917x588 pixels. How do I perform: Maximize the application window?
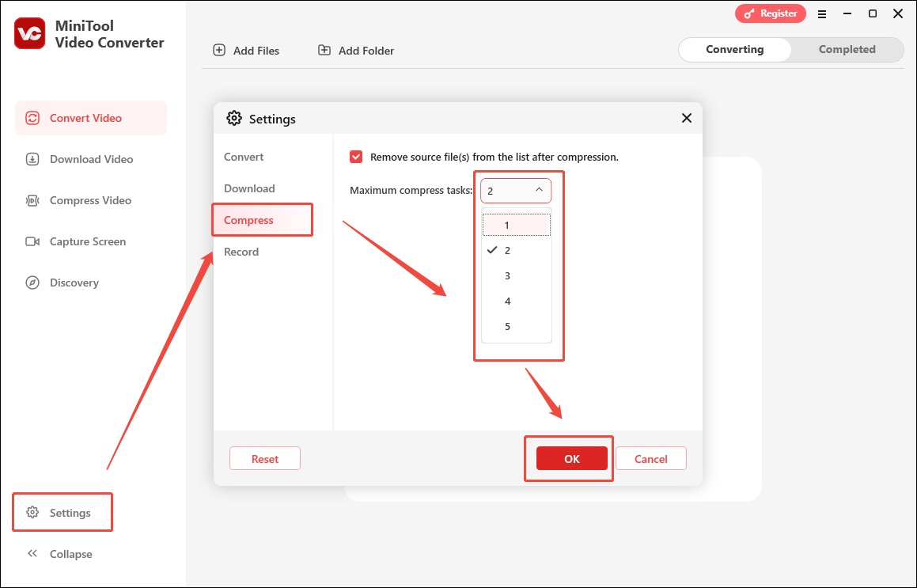click(873, 13)
